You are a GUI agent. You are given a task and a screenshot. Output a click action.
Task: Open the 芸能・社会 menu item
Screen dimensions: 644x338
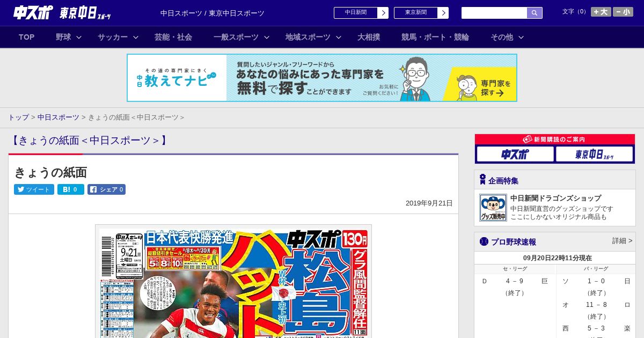pyautogui.click(x=173, y=37)
